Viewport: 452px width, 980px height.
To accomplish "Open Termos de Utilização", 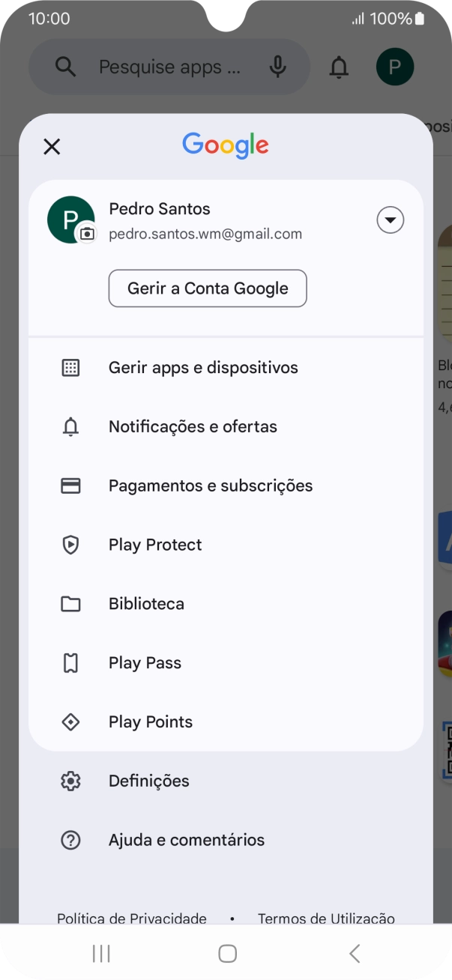I will [x=326, y=919].
